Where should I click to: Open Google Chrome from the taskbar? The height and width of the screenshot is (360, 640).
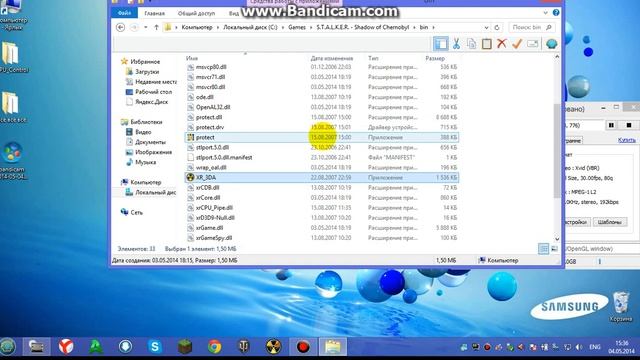click(x=214, y=347)
